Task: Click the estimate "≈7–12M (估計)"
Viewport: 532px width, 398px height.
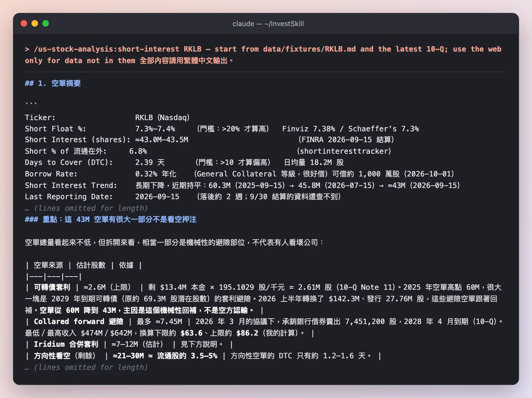Action: (x=138, y=344)
